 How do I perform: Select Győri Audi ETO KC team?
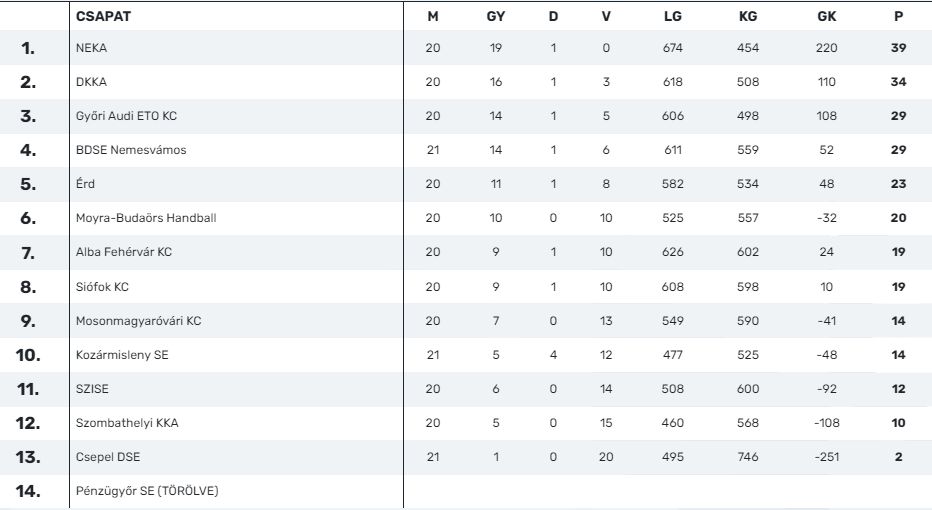coord(126,116)
